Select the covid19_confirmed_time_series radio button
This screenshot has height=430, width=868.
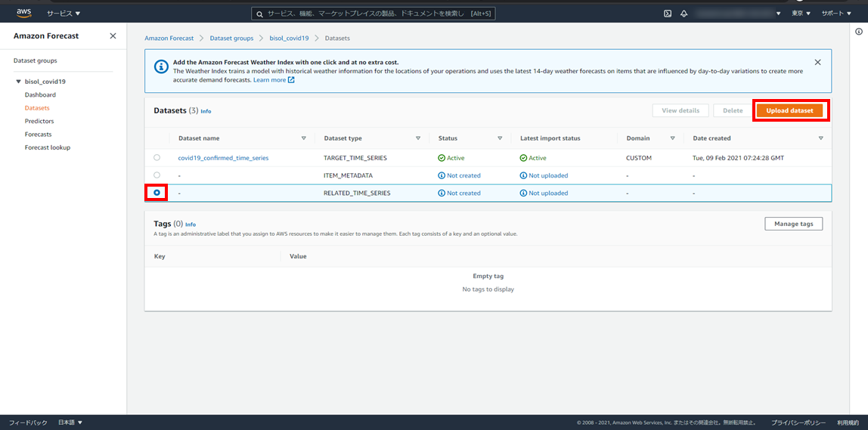pyautogui.click(x=157, y=158)
